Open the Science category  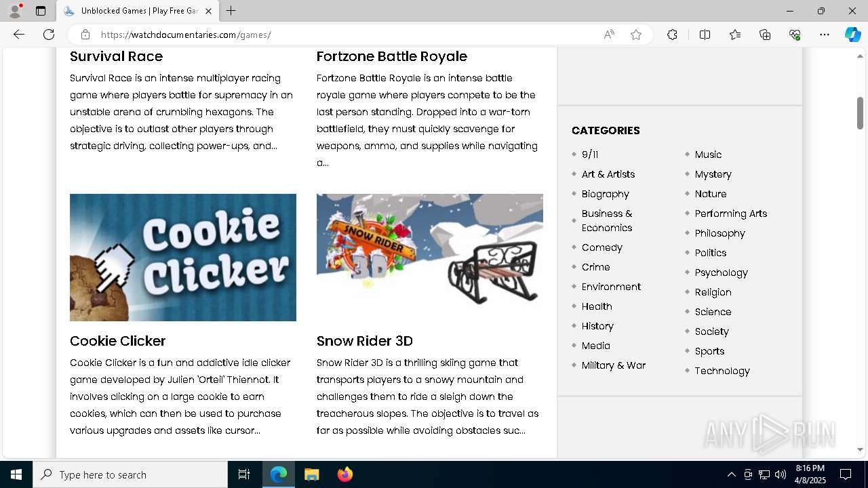pos(713,312)
